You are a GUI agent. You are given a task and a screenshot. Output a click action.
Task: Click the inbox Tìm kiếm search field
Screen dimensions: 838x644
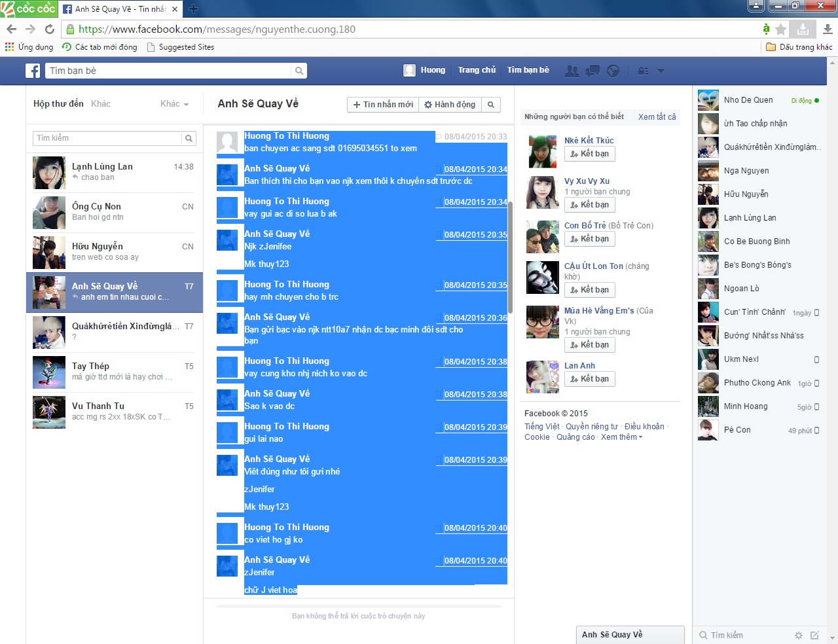point(107,138)
